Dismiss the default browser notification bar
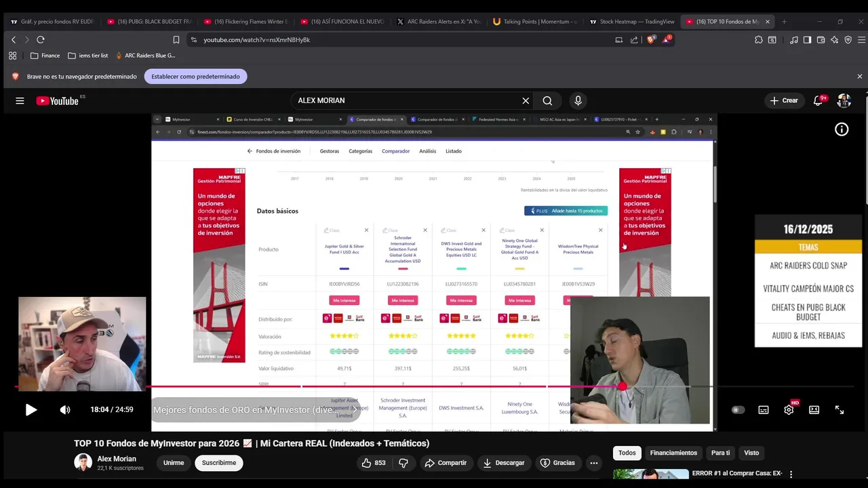 click(859, 77)
